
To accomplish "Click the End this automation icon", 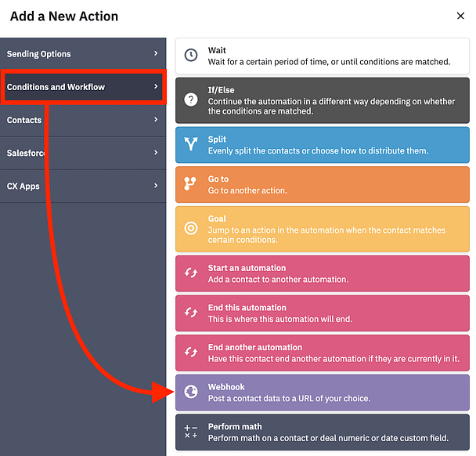I will click(x=191, y=313).
